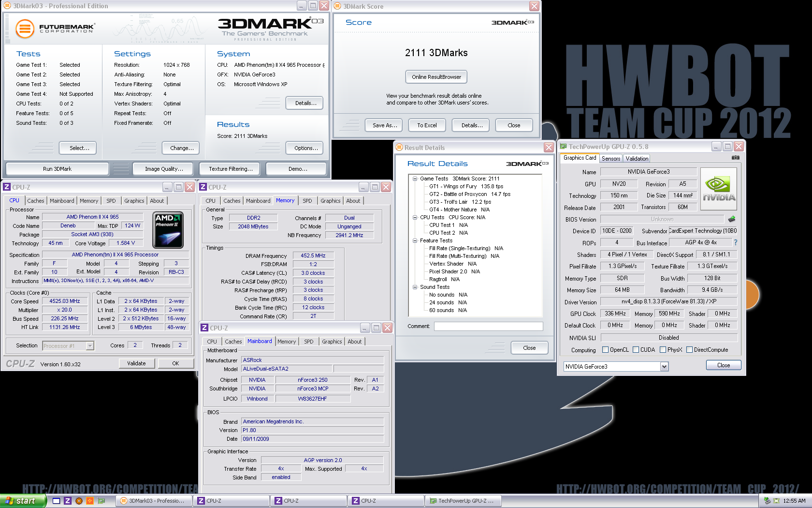The height and width of the screenshot is (508, 812).
Task: Collapse the Feature Tests tree node
Action: click(x=415, y=240)
